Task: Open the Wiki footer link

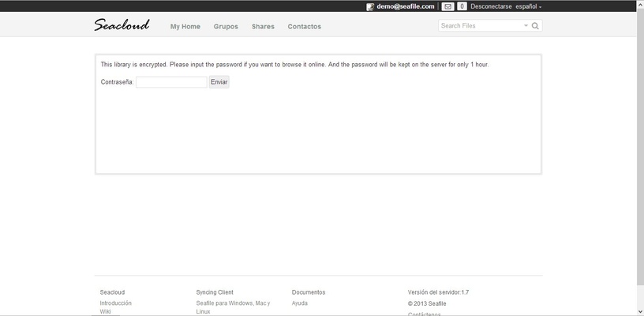Action: pos(105,312)
